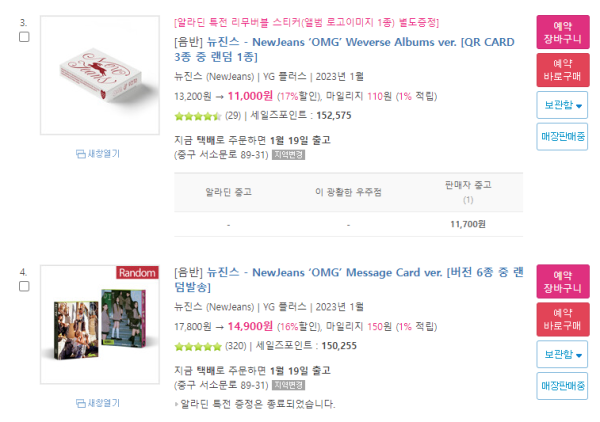The width and height of the screenshot is (600, 422).
Task: Open item 4 in new window (새창열기)
Action: (x=98, y=403)
